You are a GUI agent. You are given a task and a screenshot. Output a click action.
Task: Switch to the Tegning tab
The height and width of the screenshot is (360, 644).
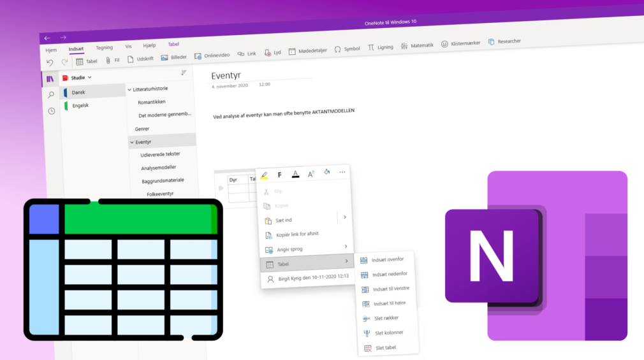[x=105, y=48]
